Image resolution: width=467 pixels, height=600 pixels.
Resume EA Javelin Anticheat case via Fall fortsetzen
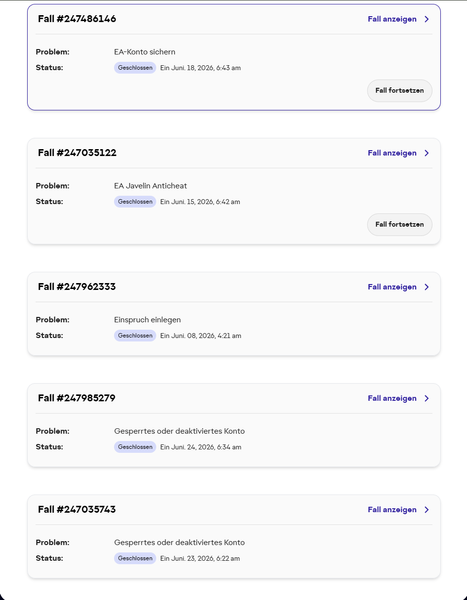(400, 225)
